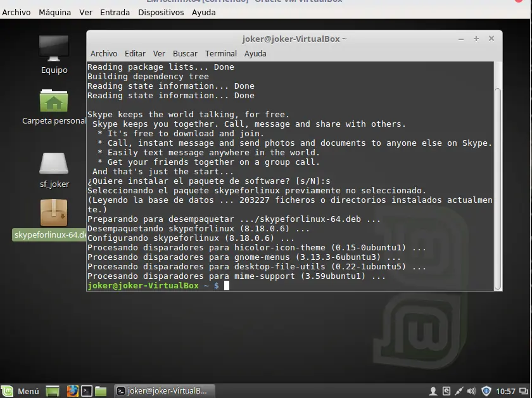The height and width of the screenshot is (398, 532).
Task: Select joker@joker-VirtualB... taskbar window button
Action: (164, 391)
